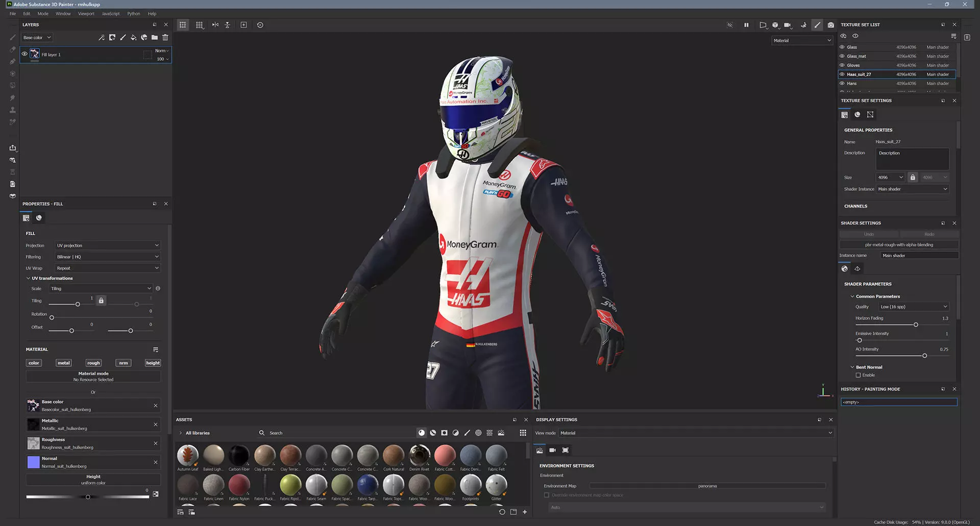Toggle the color channel button
The height and width of the screenshot is (526, 980).
pyautogui.click(x=34, y=363)
